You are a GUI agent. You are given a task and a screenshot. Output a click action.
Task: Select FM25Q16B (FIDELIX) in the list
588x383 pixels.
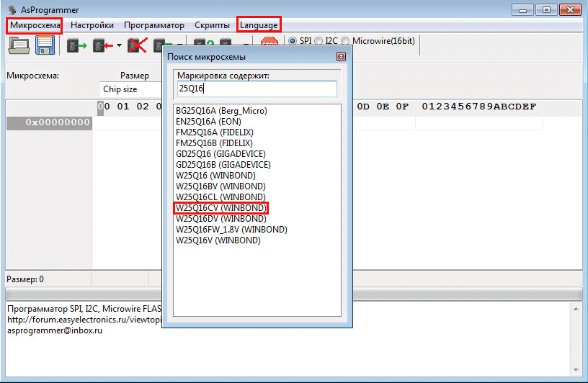click(x=214, y=143)
